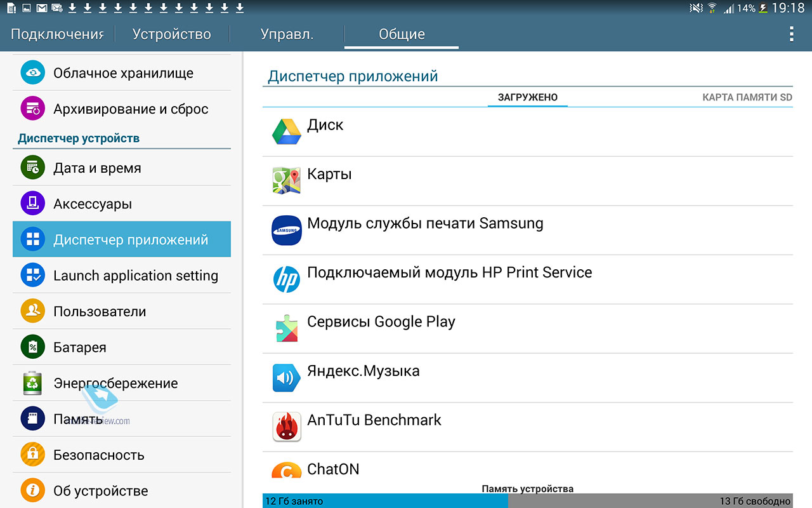Open the Карты app details
The height and width of the screenshot is (508, 812).
528,181
